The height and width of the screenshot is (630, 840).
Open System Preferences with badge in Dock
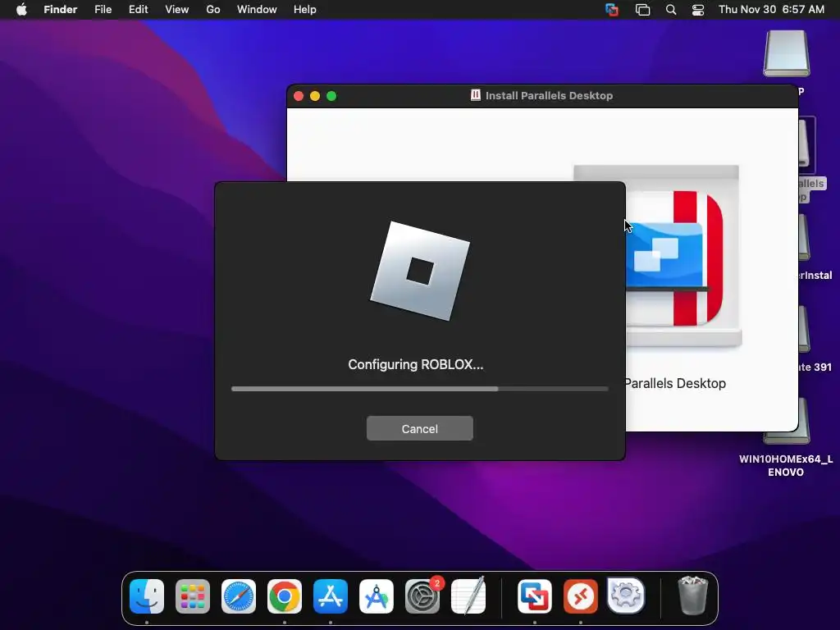(x=422, y=596)
